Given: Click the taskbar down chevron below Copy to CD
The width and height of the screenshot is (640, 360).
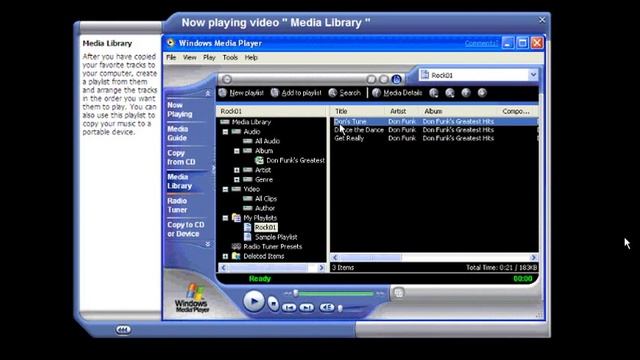Looking at the screenshot, I should (x=207, y=244).
